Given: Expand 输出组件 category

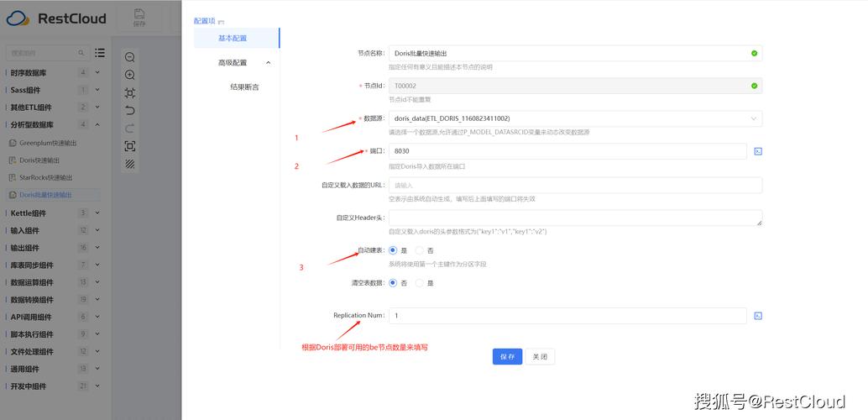Looking at the screenshot, I should 97,248.
